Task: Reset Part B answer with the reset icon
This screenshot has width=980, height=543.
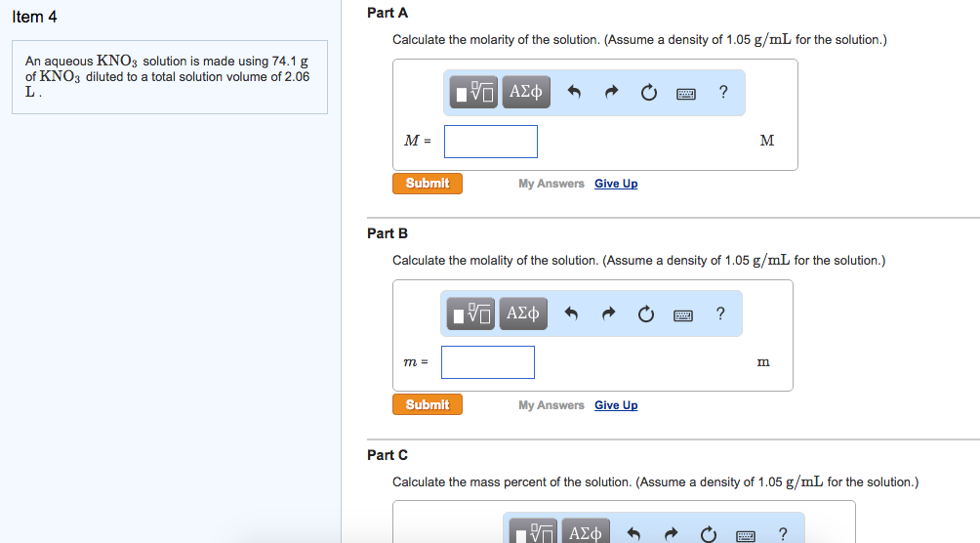Action: [x=645, y=313]
